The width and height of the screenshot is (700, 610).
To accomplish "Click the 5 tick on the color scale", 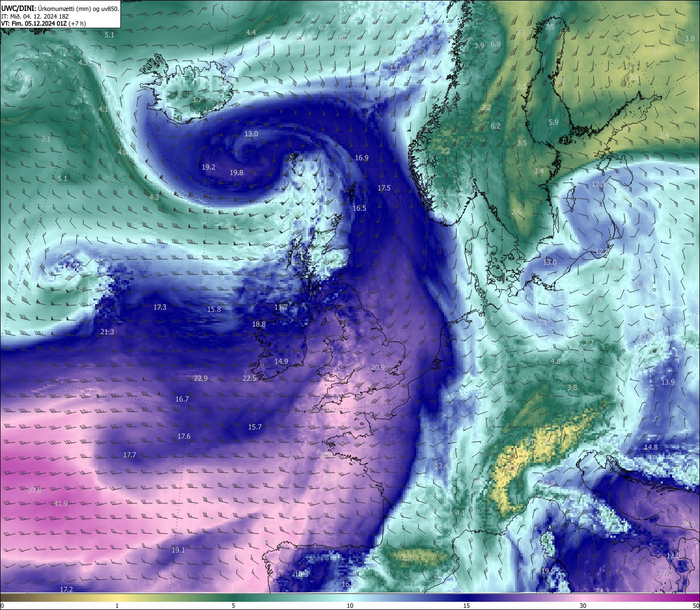I will (x=234, y=606).
